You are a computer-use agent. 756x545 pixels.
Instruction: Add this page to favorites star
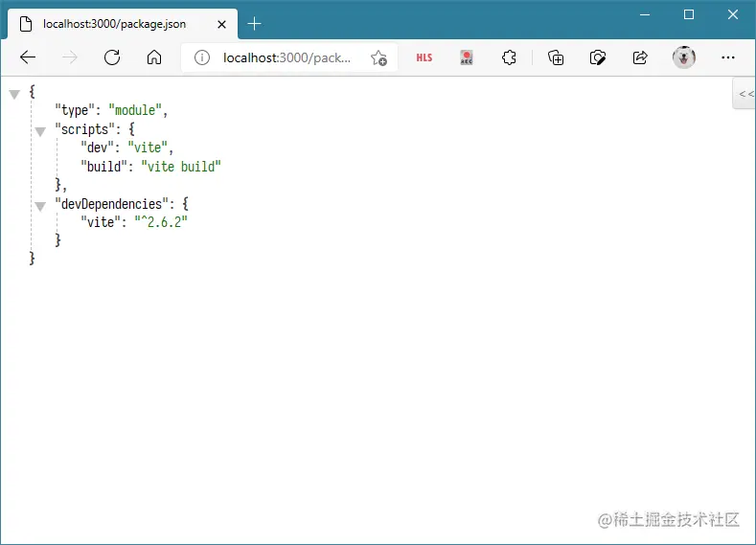(x=379, y=57)
